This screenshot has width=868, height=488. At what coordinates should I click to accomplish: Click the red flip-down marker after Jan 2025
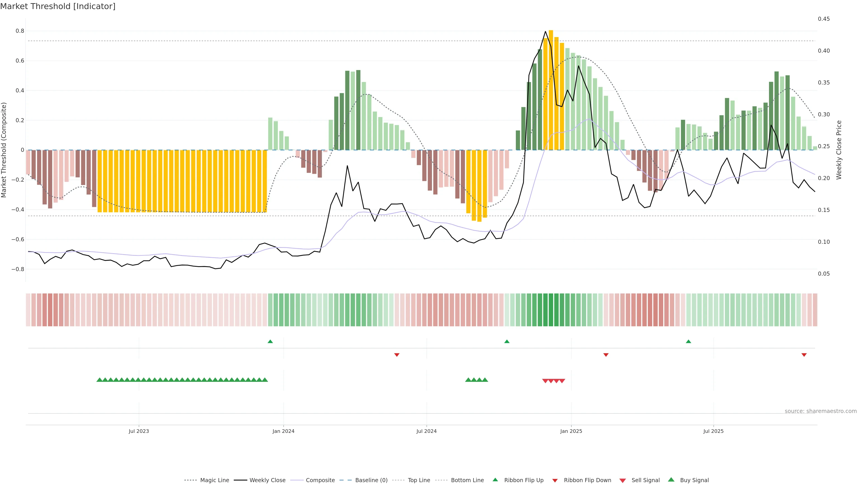[606, 355]
